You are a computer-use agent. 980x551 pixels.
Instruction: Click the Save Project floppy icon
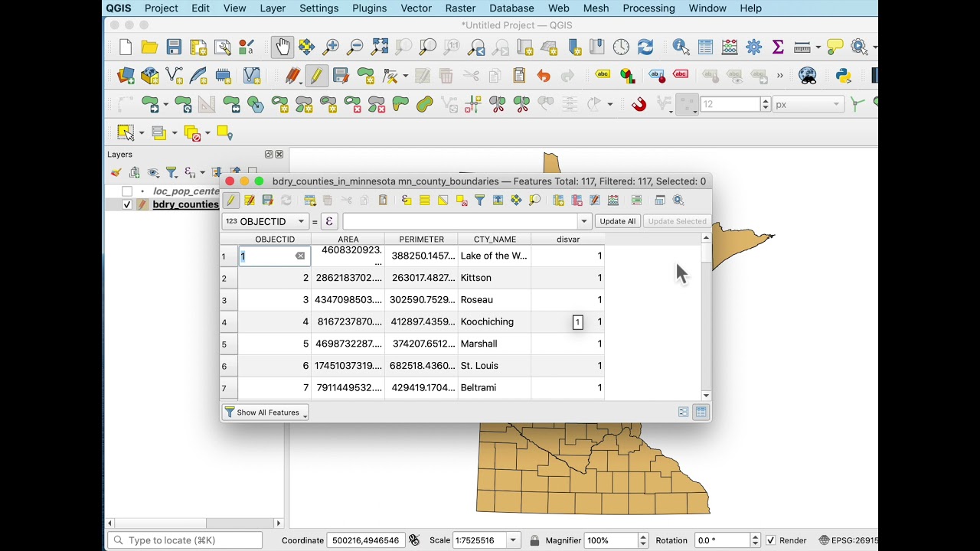[174, 47]
